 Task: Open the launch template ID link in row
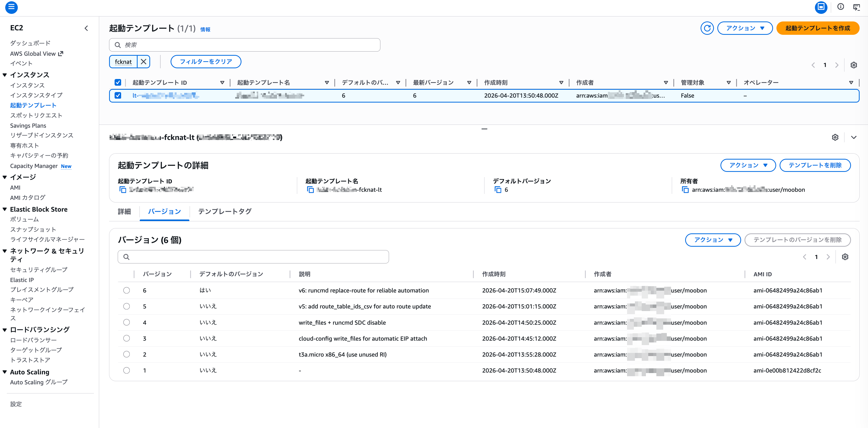click(x=166, y=96)
